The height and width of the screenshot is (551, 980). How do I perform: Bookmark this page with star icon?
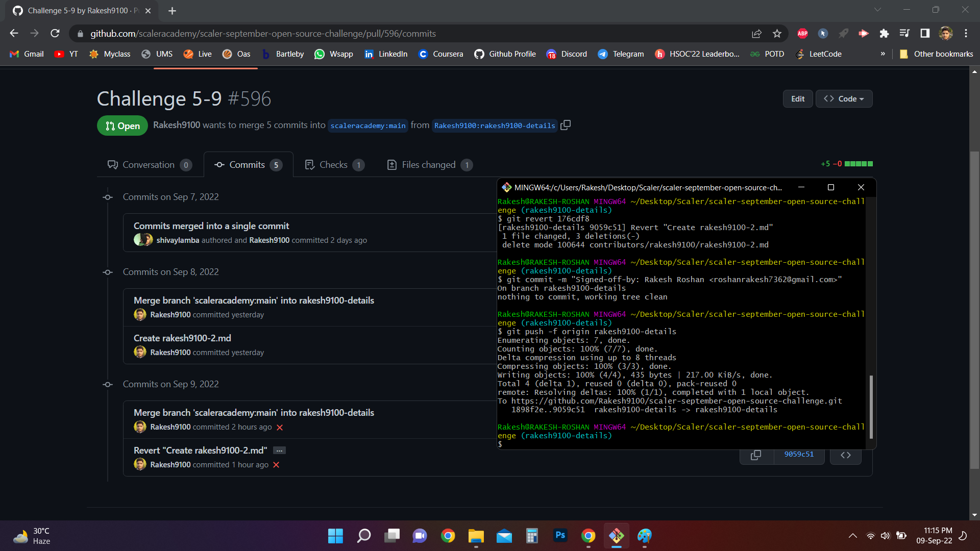[777, 34]
